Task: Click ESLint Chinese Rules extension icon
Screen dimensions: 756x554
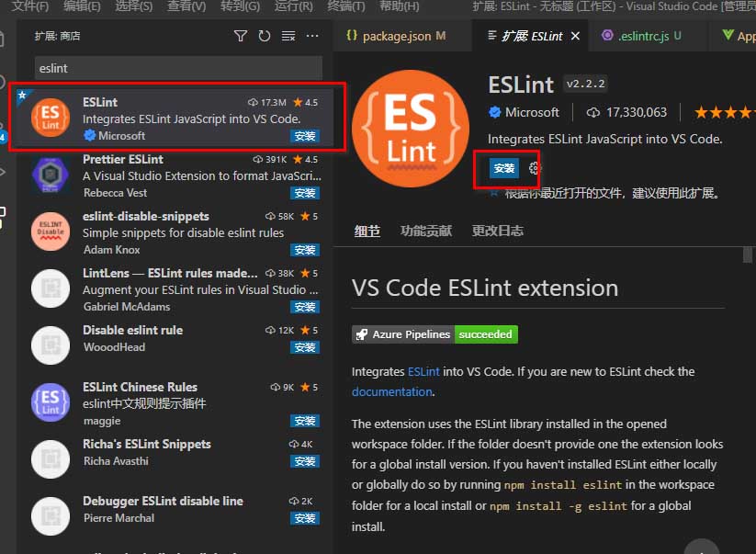Action: pos(51,402)
